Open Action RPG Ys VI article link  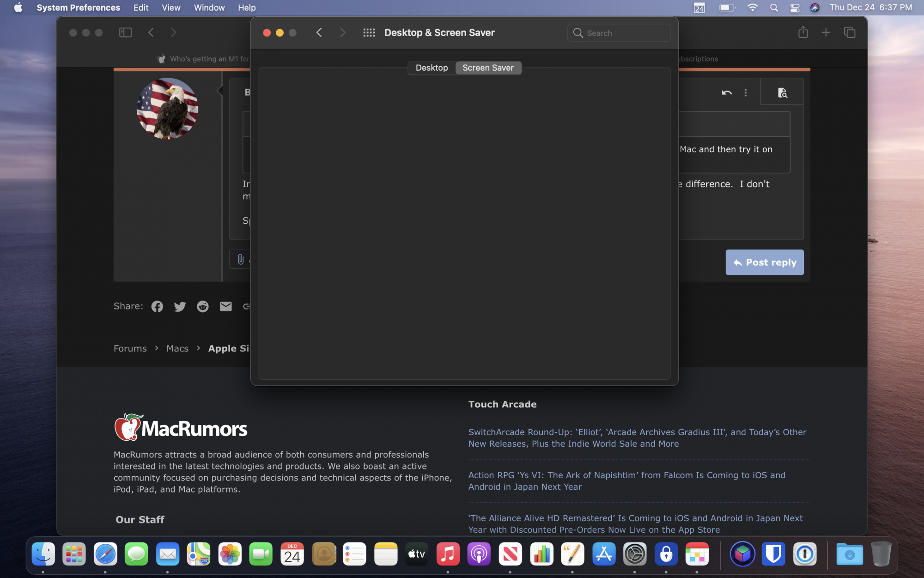[x=626, y=480]
